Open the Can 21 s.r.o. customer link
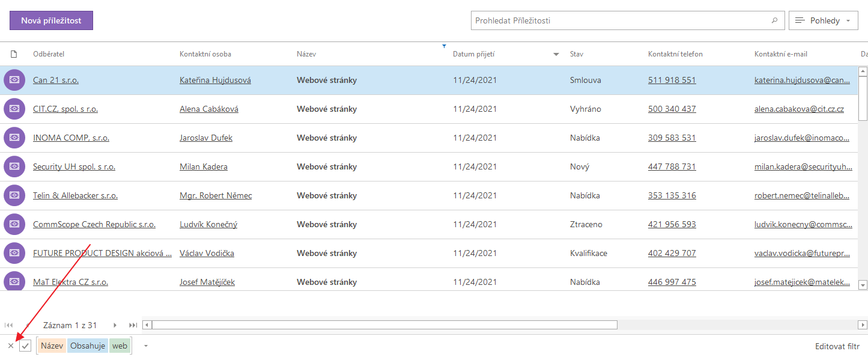868x357 pixels. (x=56, y=81)
